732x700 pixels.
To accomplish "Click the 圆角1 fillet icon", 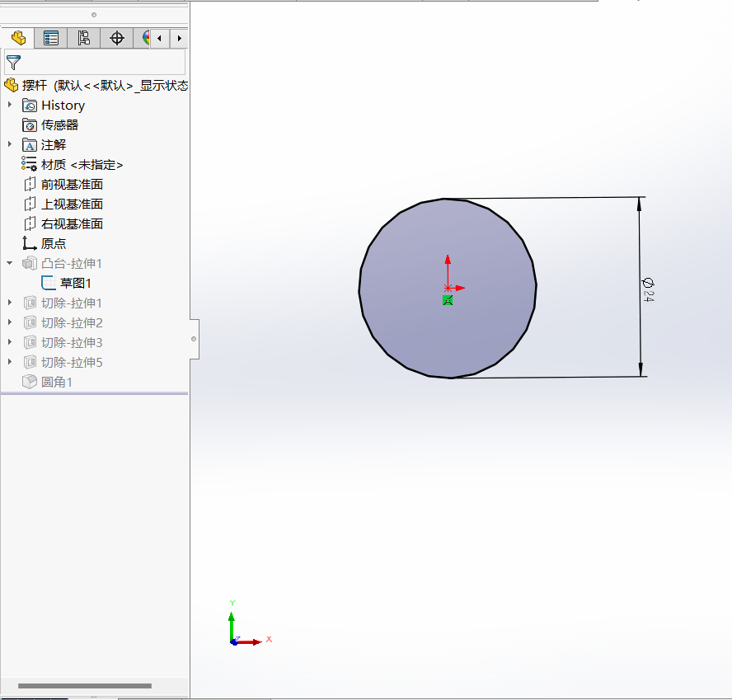I will 30,382.
